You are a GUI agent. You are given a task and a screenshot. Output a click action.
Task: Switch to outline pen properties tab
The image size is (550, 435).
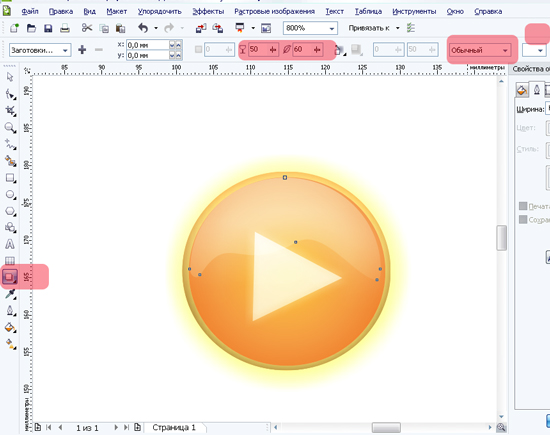point(537,90)
